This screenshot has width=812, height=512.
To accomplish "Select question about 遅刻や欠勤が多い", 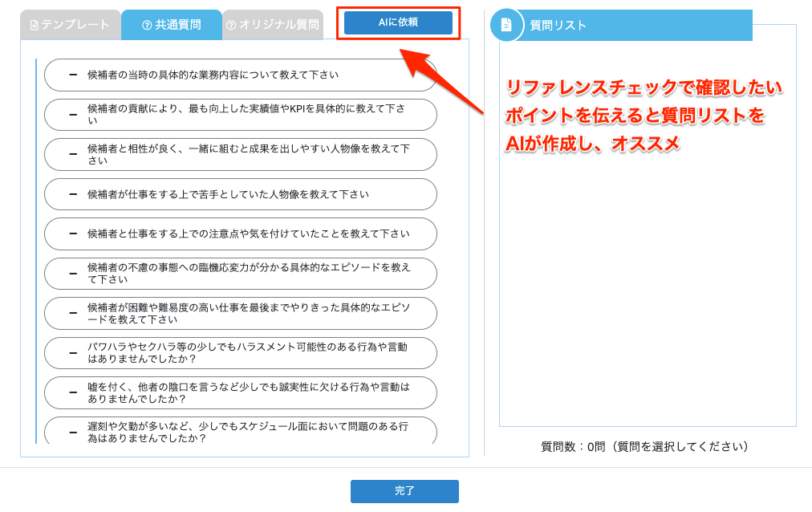I will pyautogui.click(x=240, y=430).
